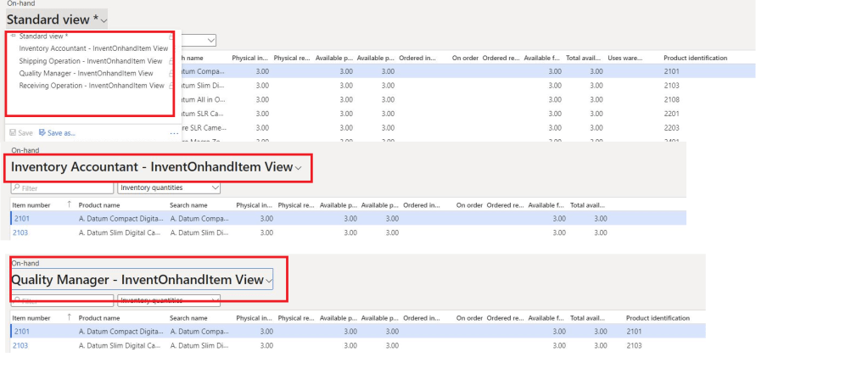Click Product identification column header in top grid

[x=695, y=58]
